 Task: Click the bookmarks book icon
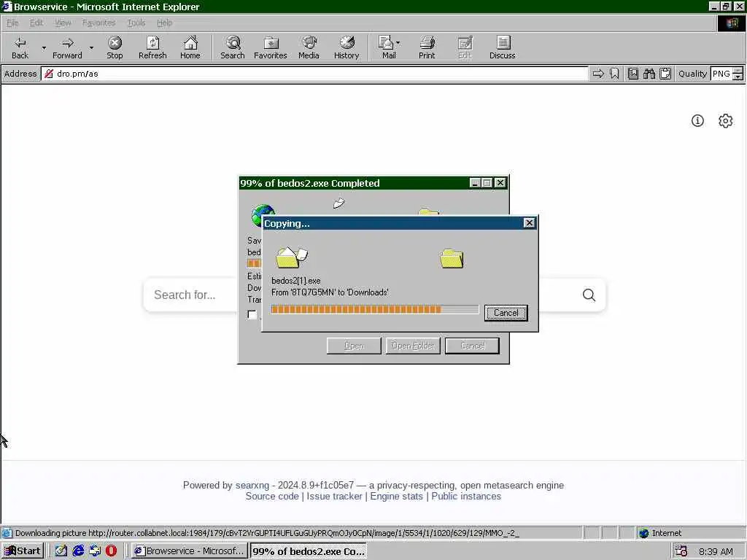632,74
